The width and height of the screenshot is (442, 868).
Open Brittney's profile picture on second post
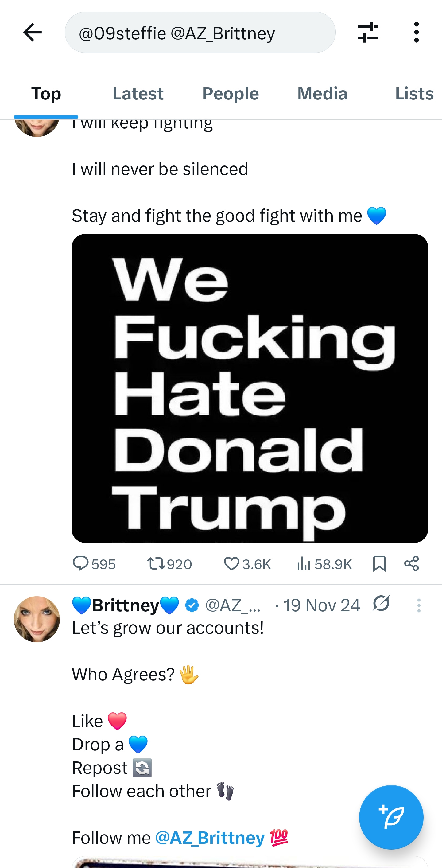click(37, 619)
